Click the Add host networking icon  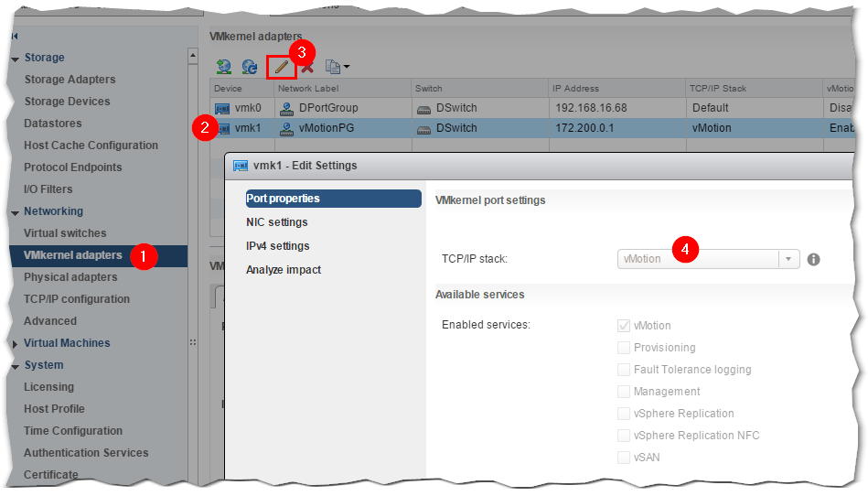[x=224, y=67]
